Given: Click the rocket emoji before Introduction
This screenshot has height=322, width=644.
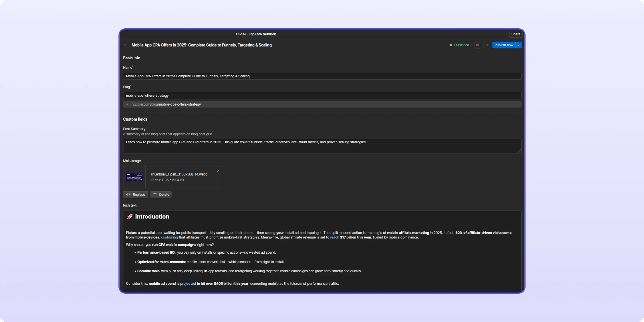Looking at the screenshot, I should point(129,217).
